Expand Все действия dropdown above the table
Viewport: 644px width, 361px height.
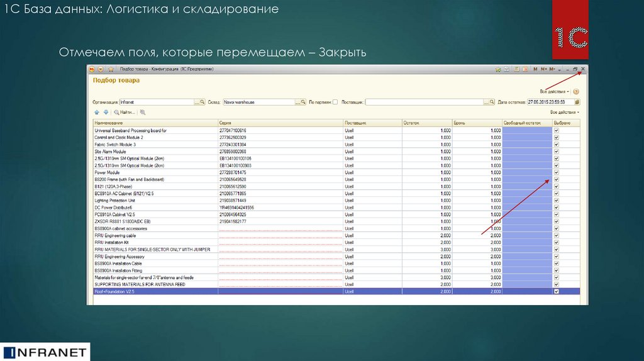coord(564,112)
